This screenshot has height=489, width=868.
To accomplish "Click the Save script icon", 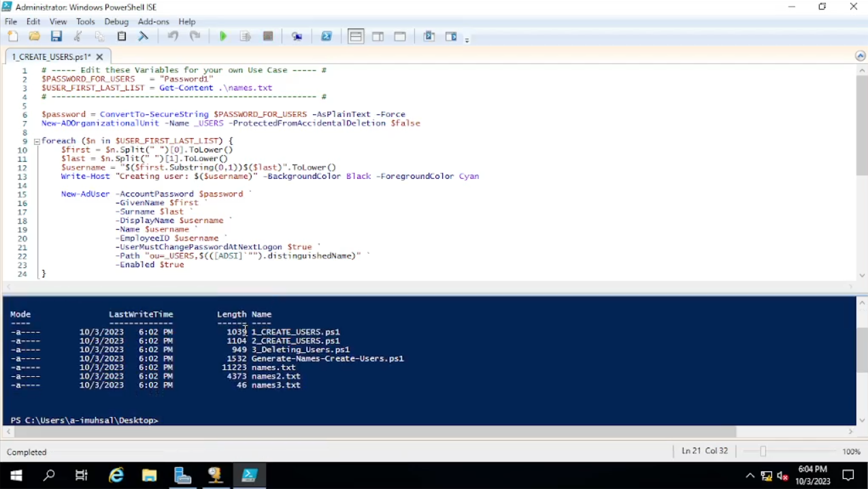I will pyautogui.click(x=56, y=37).
